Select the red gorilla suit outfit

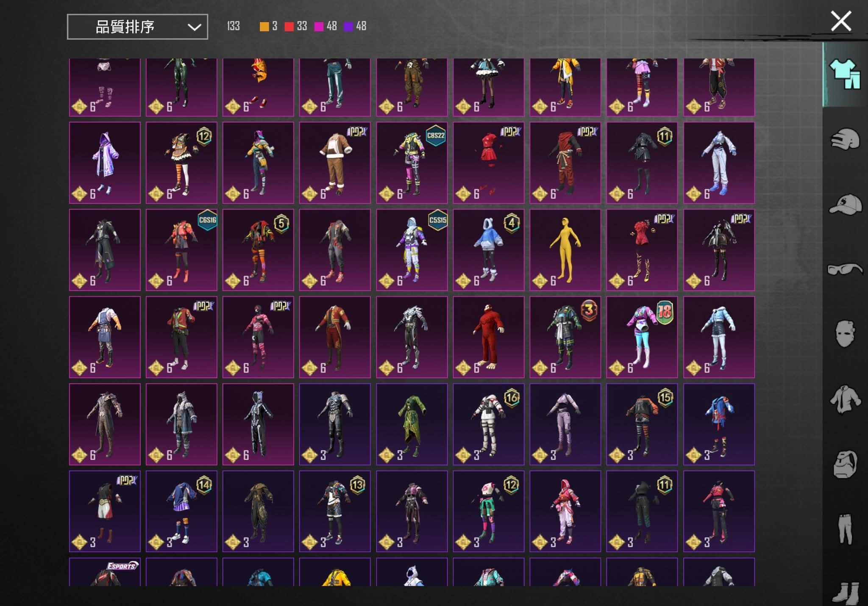click(488, 337)
